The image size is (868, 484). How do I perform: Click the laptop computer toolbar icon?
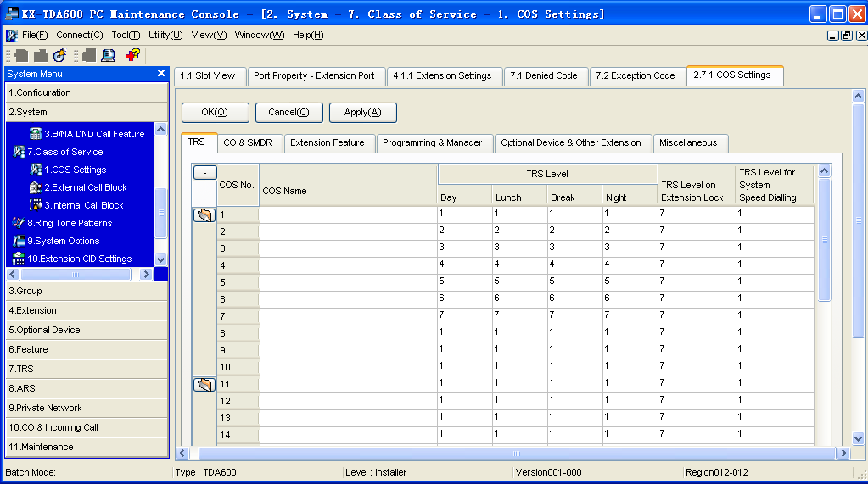108,55
